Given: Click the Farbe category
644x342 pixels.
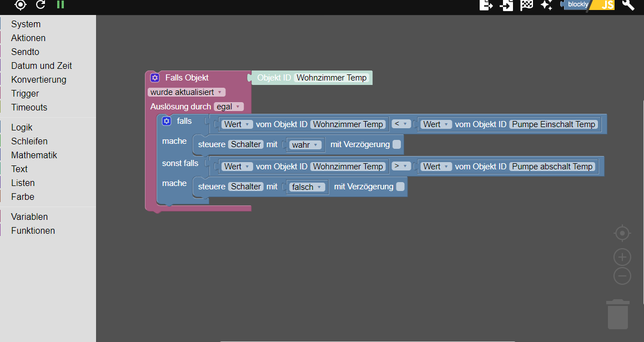Looking at the screenshot, I should click(23, 197).
